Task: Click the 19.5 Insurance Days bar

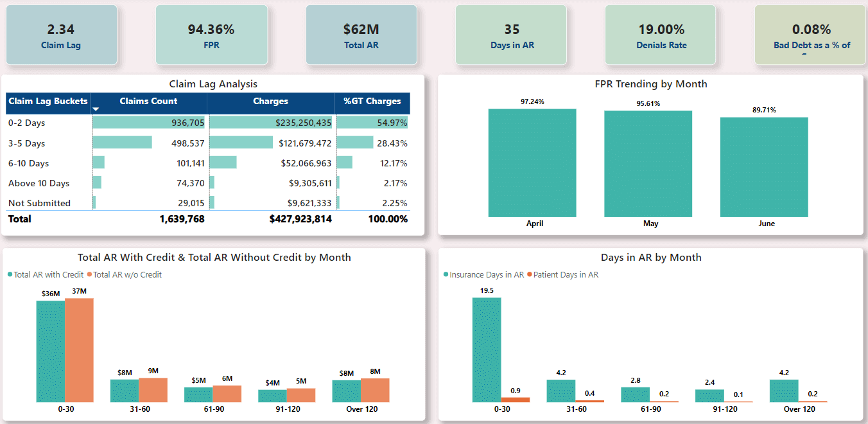Action: [x=487, y=349]
